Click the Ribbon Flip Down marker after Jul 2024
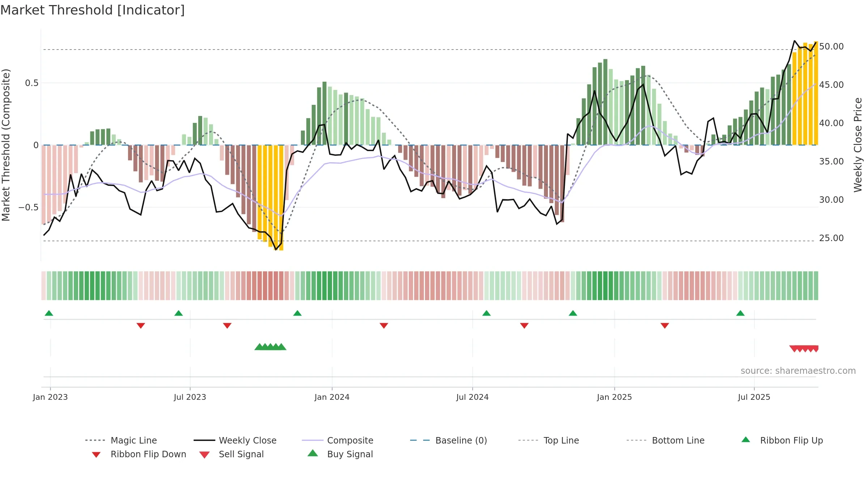Viewport: 868px width, 488px height. tap(524, 326)
